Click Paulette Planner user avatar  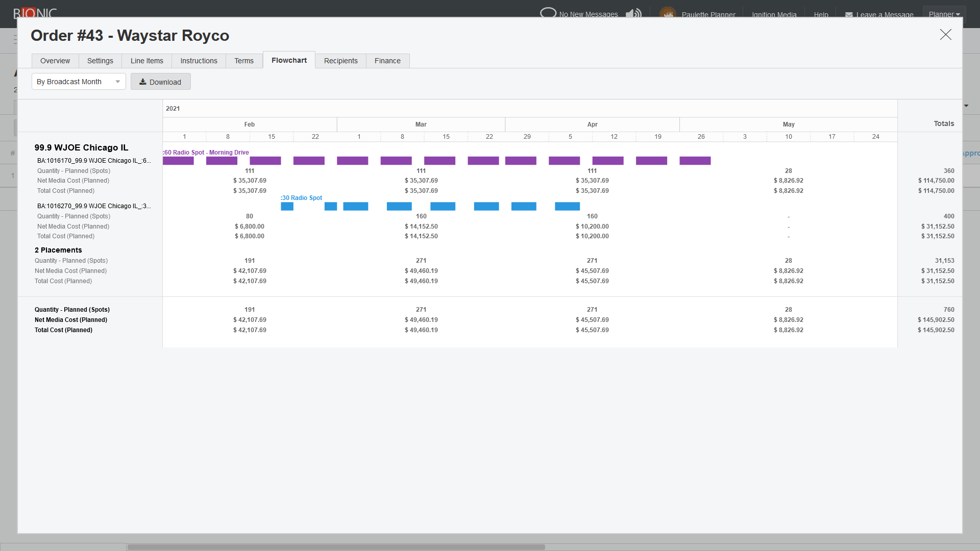[x=668, y=13]
